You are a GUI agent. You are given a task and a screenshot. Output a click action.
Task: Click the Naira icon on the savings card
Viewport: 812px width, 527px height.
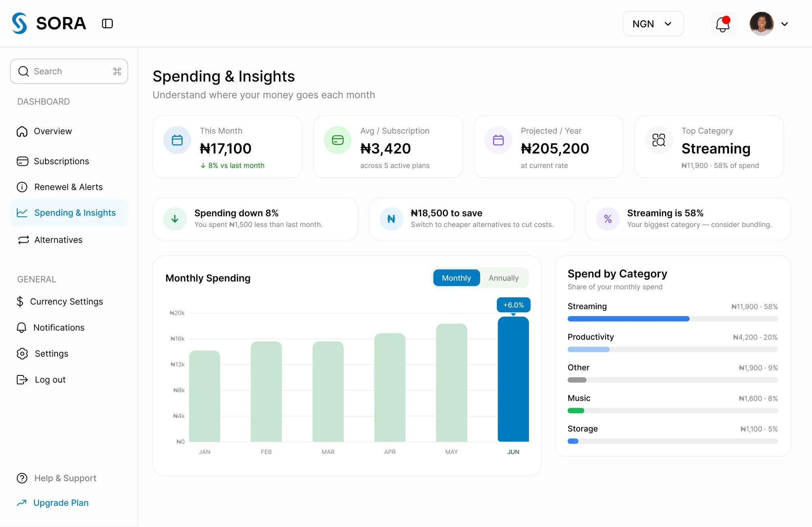(391, 219)
